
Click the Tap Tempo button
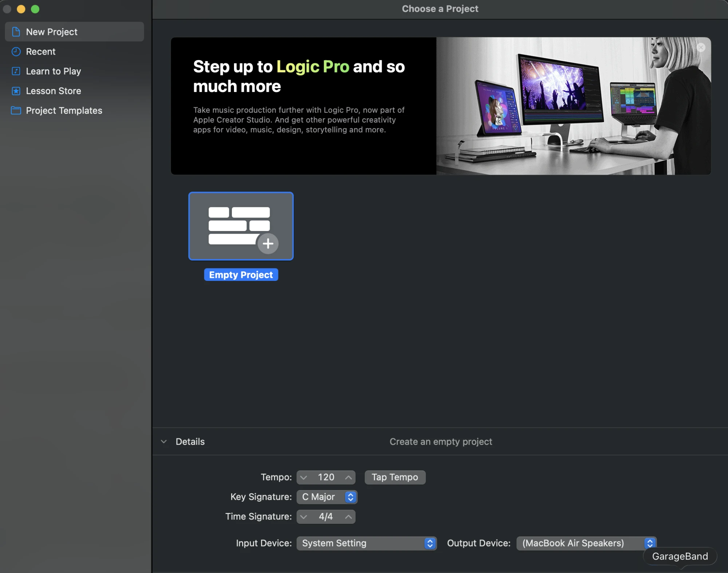(395, 477)
